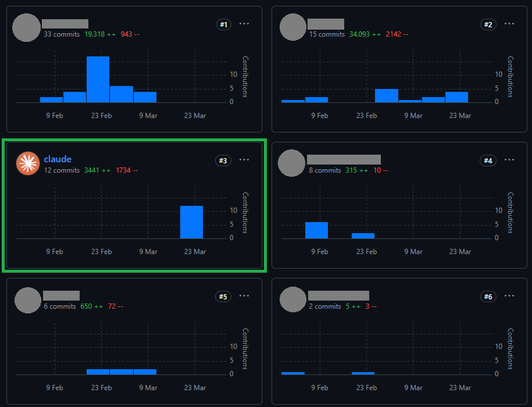Click the avatar of contributor #4
This screenshot has width=532, height=407.
pos(291,163)
